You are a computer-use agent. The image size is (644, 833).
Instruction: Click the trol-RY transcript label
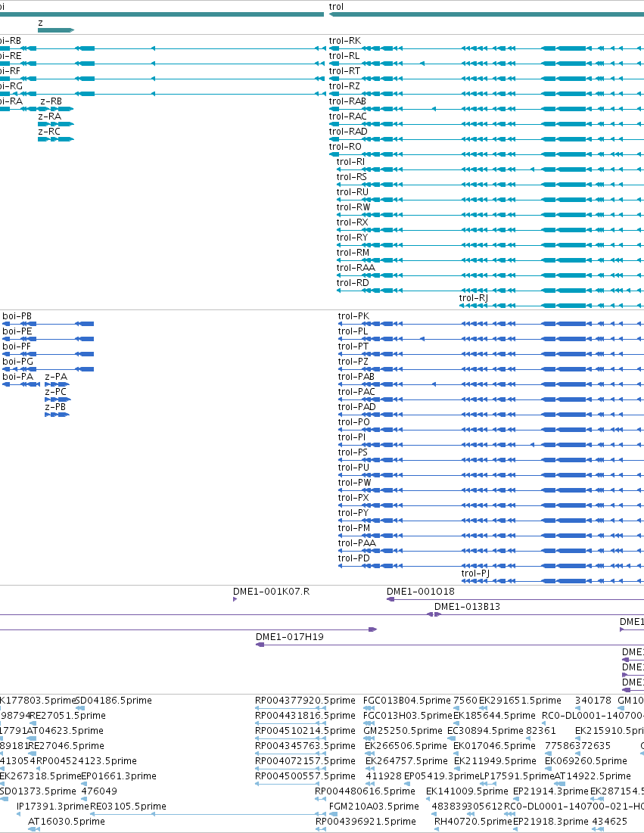352,238
